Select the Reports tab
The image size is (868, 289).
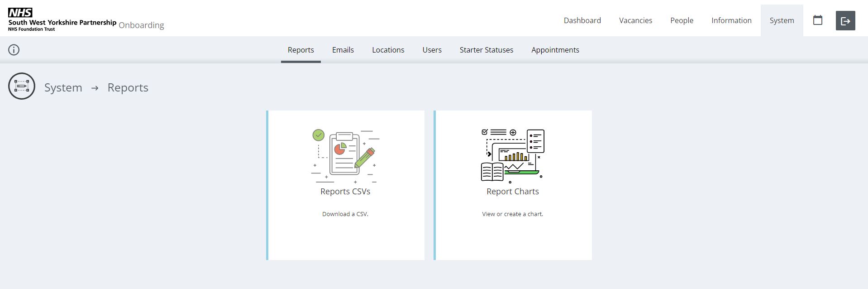click(300, 50)
